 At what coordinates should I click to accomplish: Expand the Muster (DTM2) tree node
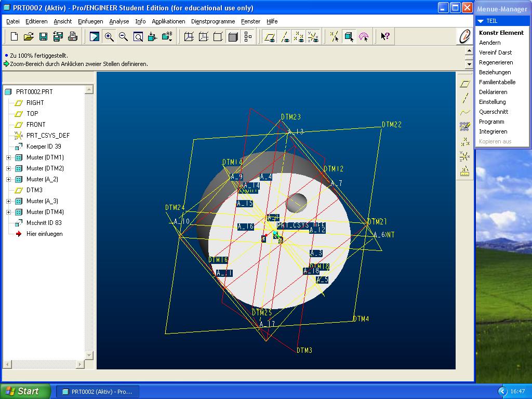(x=8, y=168)
